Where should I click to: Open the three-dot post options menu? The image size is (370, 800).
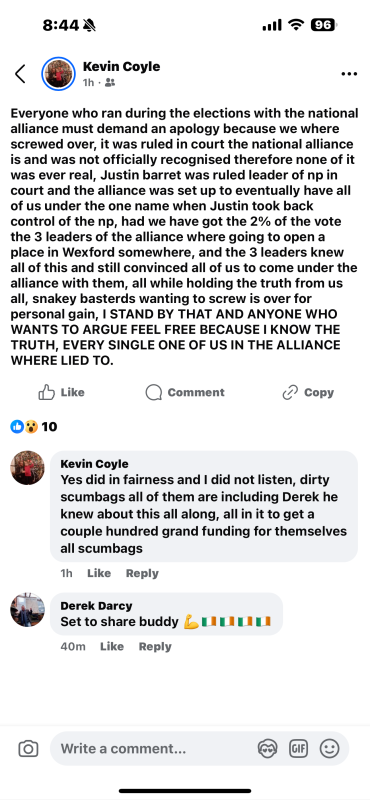(x=349, y=74)
